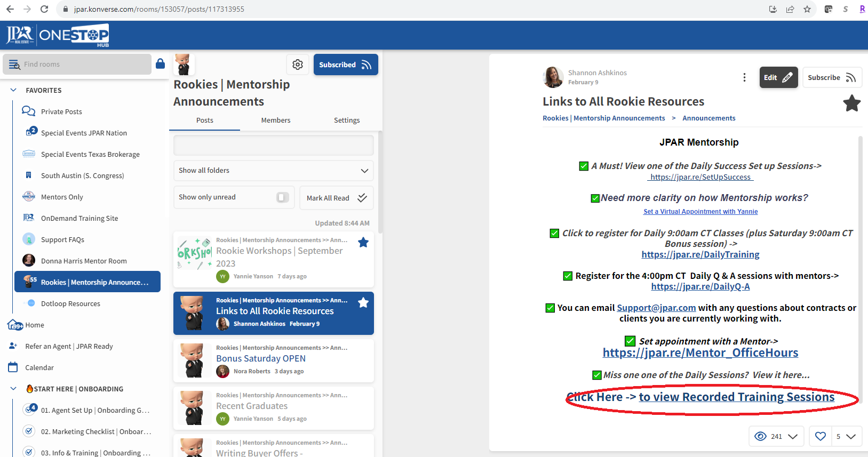Open Dotloop Resources room
This screenshot has height=457, width=868.
(70, 303)
